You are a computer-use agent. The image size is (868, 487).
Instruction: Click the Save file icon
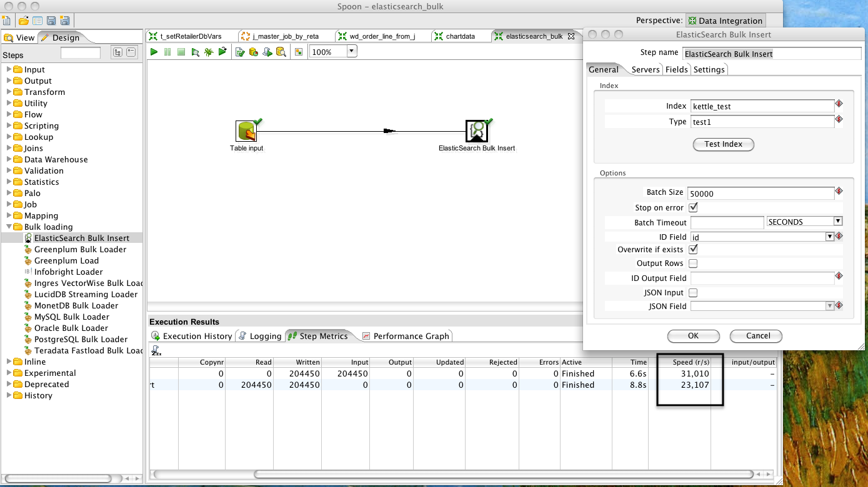[x=51, y=21]
